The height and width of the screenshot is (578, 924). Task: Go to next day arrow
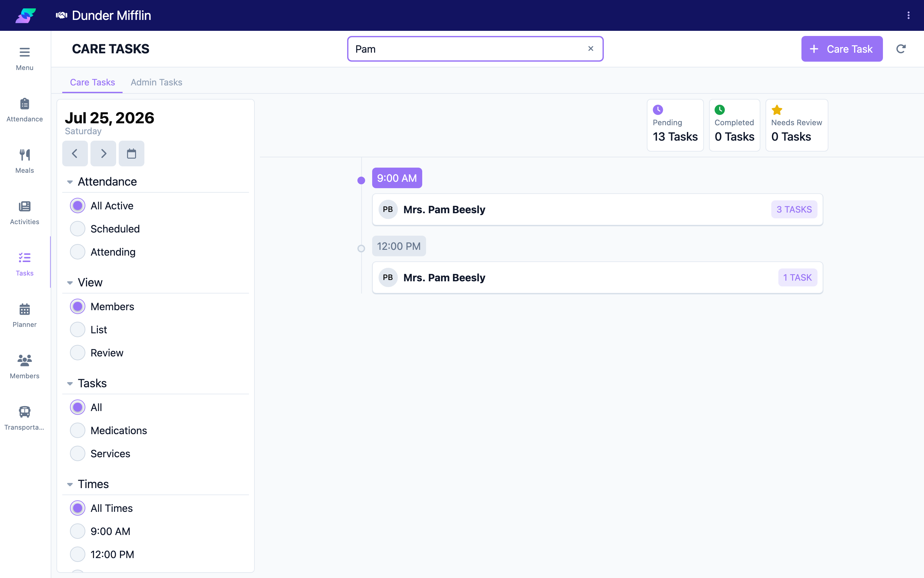pyautogui.click(x=103, y=154)
